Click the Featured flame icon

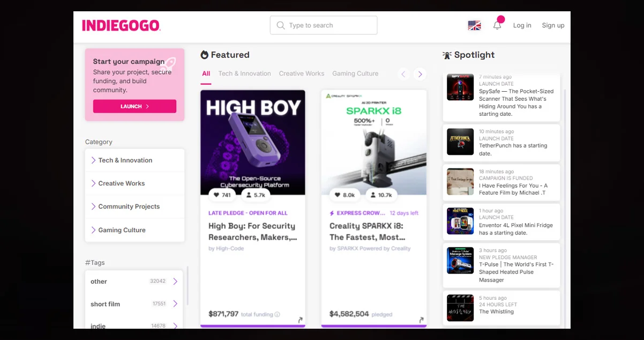pyautogui.click(x=204, y=55)
